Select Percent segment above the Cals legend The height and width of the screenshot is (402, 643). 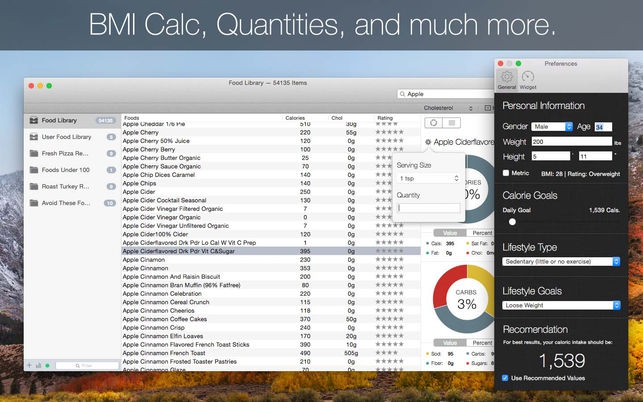(481, 233)
